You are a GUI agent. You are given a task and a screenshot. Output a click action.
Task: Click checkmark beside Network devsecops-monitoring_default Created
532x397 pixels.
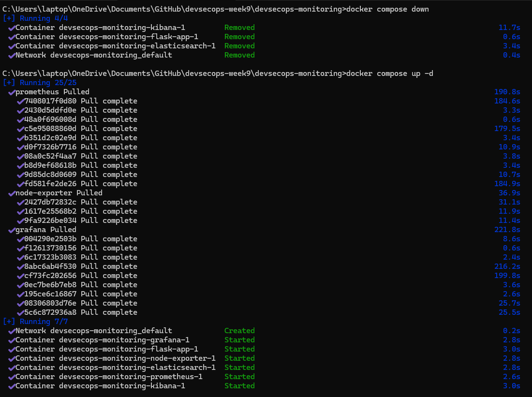pyautogui.click(x=12, y=331)
